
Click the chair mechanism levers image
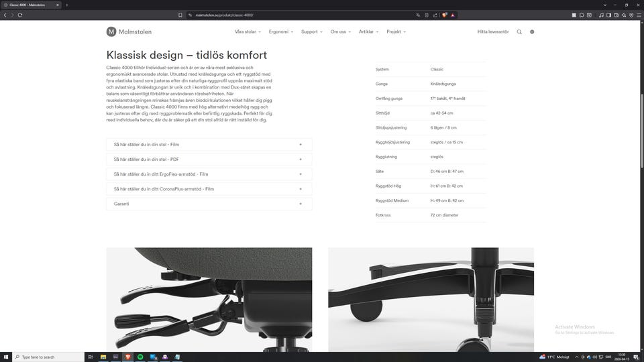tap(209, 300)
